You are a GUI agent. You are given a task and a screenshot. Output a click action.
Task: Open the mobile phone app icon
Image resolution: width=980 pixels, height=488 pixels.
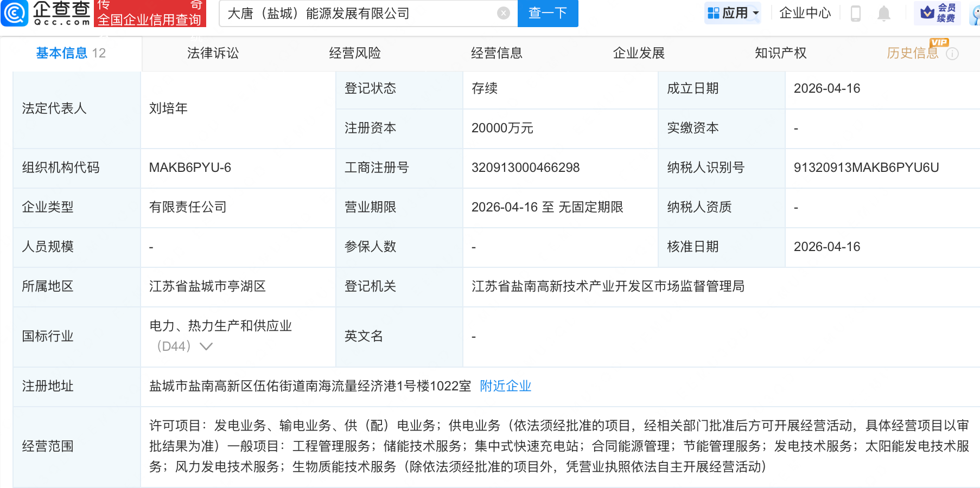click(x=855, y=13)
